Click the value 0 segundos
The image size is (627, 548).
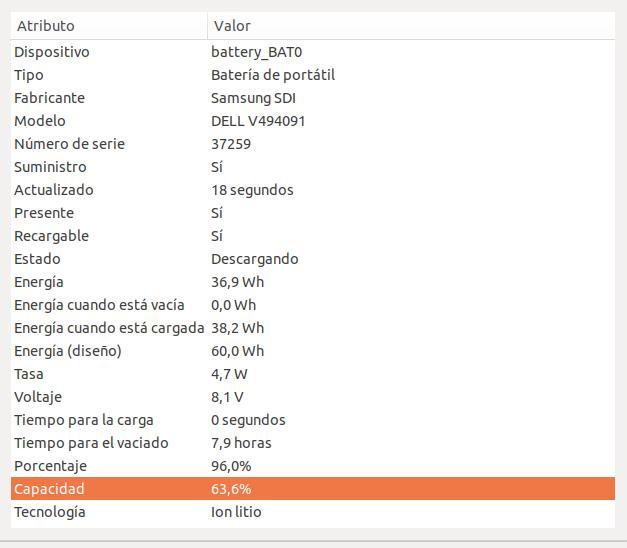pos(248,420)
